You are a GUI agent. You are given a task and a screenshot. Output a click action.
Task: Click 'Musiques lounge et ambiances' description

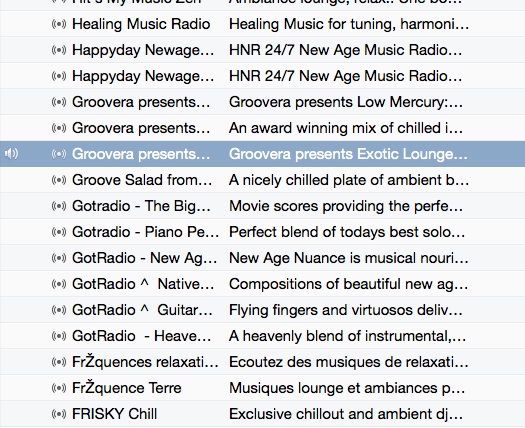tap(347, 388)
